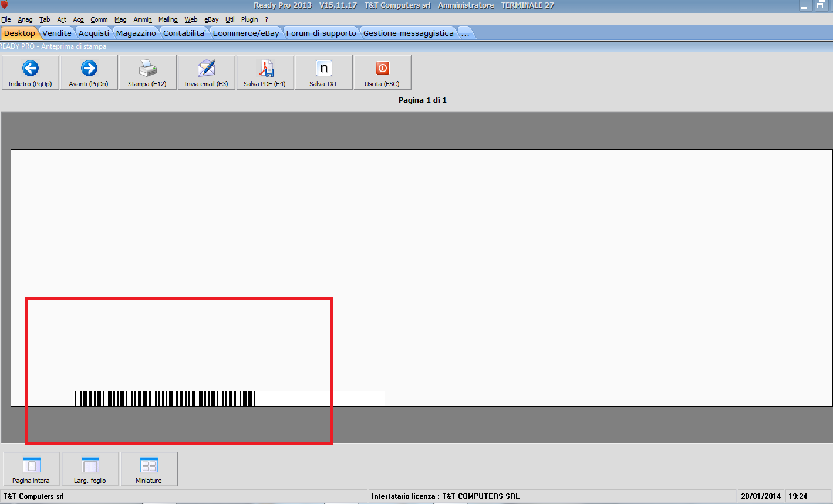Switch to the Desktop tab
This screenshot has height=504, width=833.
click(x=19, y=33)
